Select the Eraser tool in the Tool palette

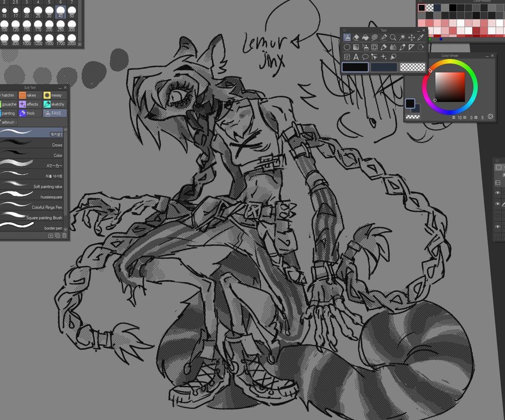click(x=356, y=38)
